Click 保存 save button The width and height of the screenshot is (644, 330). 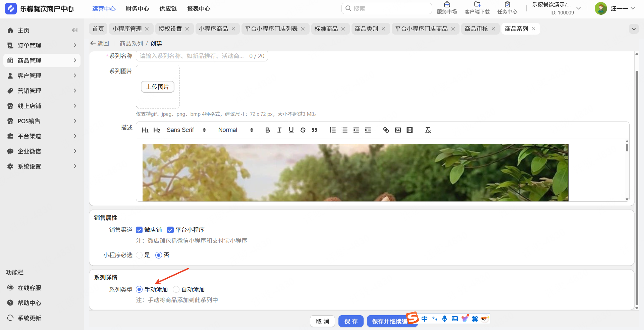351,321
